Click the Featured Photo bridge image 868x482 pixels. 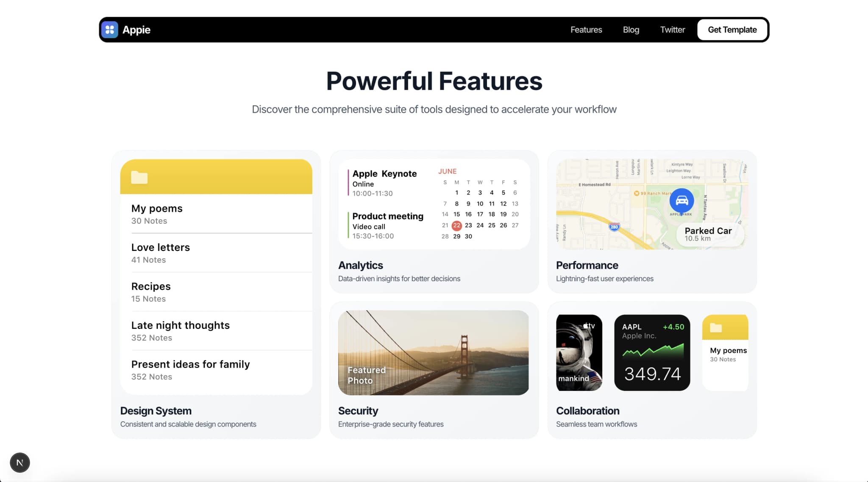point(434,353)
